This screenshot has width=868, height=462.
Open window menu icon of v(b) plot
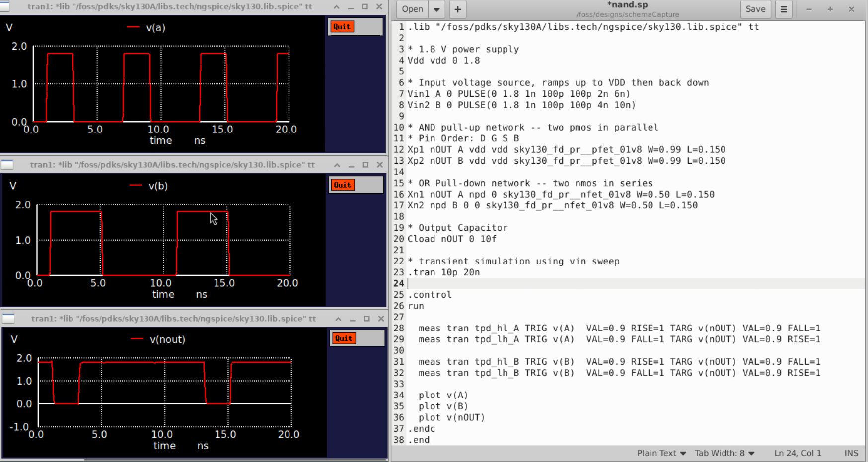click(8, 165)
